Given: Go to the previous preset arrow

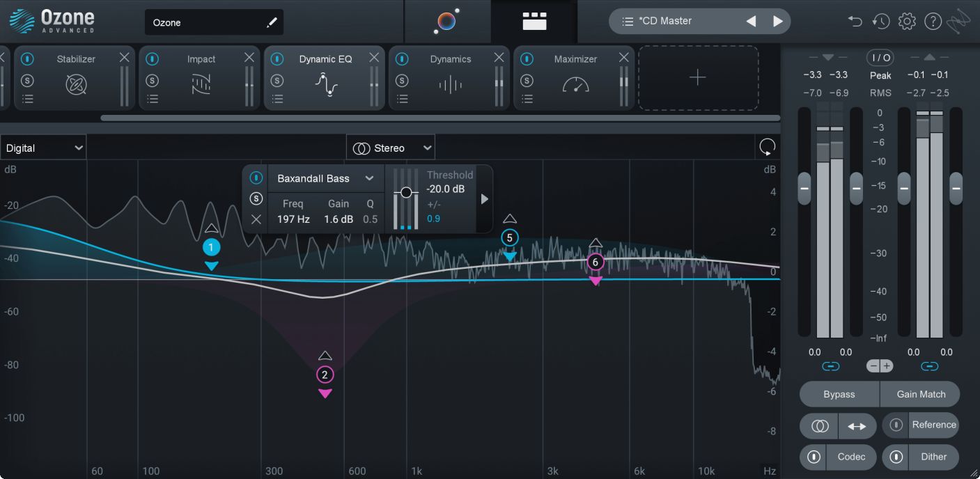Looking at the screenshot, I should point(751,22).
